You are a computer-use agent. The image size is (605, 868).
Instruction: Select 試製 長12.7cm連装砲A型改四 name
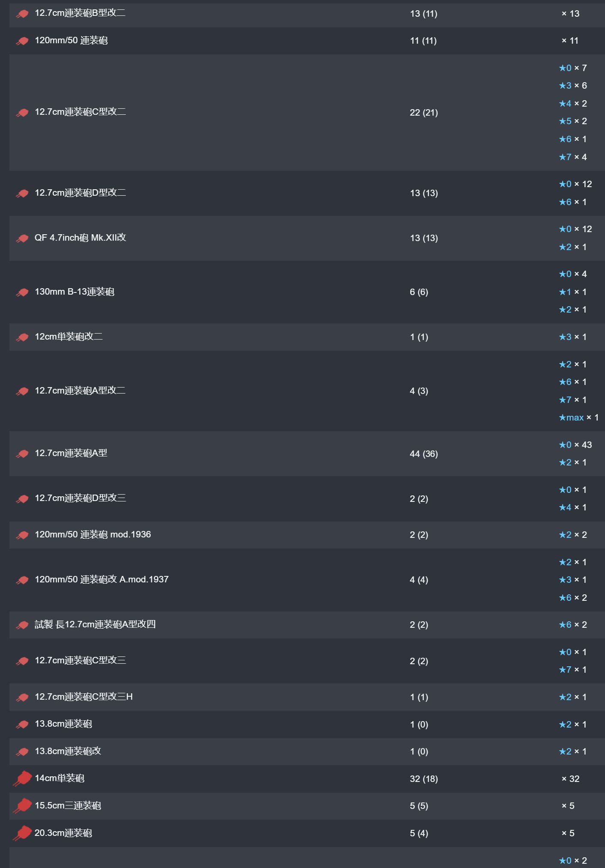pyautogui.click(x=95, y=624)
